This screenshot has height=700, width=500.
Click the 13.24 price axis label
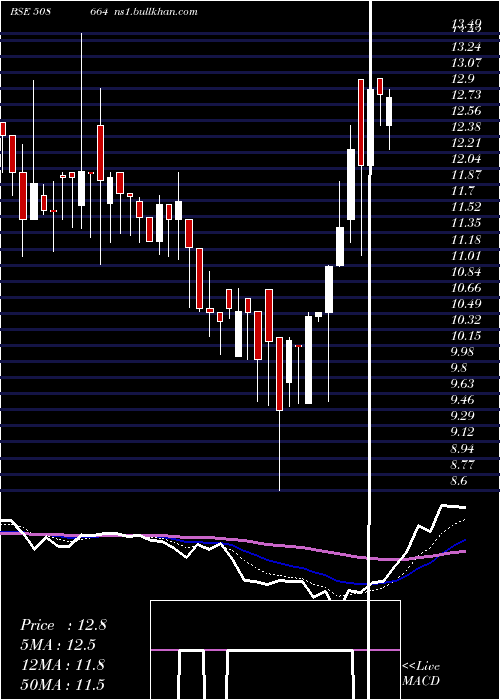click(x=466, y=46)
